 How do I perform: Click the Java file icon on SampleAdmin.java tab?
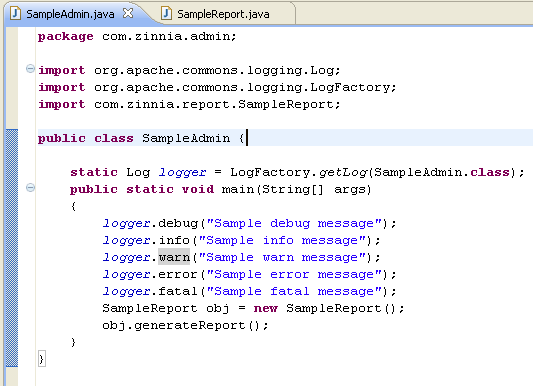[16, 14]
